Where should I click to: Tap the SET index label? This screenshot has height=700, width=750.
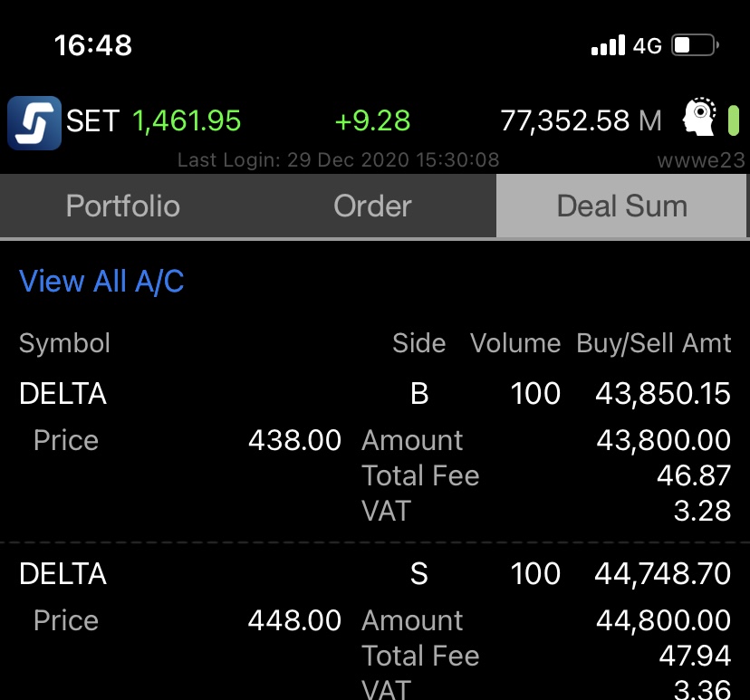tap(92, 120)
